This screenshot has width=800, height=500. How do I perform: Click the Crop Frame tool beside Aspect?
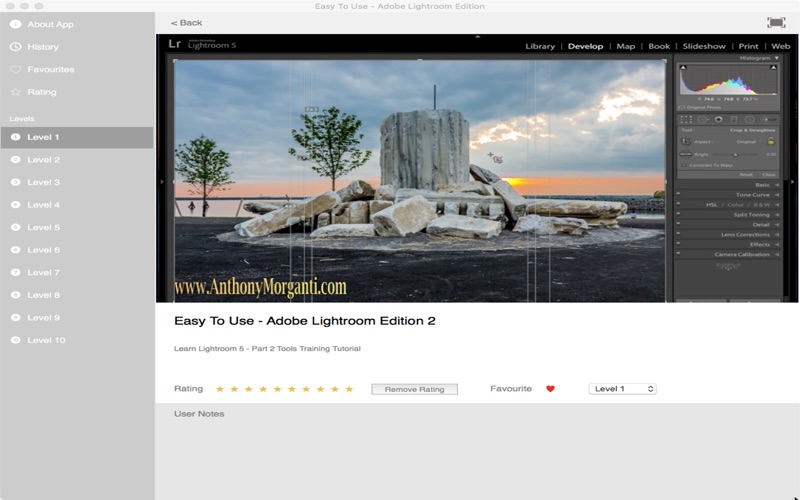point(686,141)
